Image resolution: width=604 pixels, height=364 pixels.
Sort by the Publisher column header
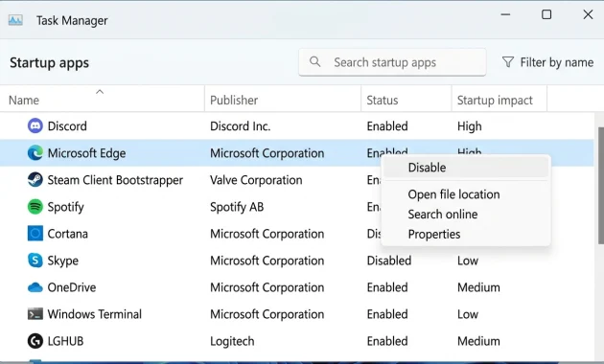pyautogui.click(x=283, y=99)
